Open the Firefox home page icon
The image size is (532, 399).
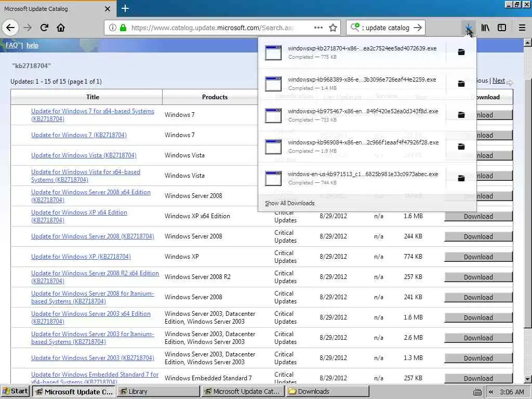pos(61,28)
